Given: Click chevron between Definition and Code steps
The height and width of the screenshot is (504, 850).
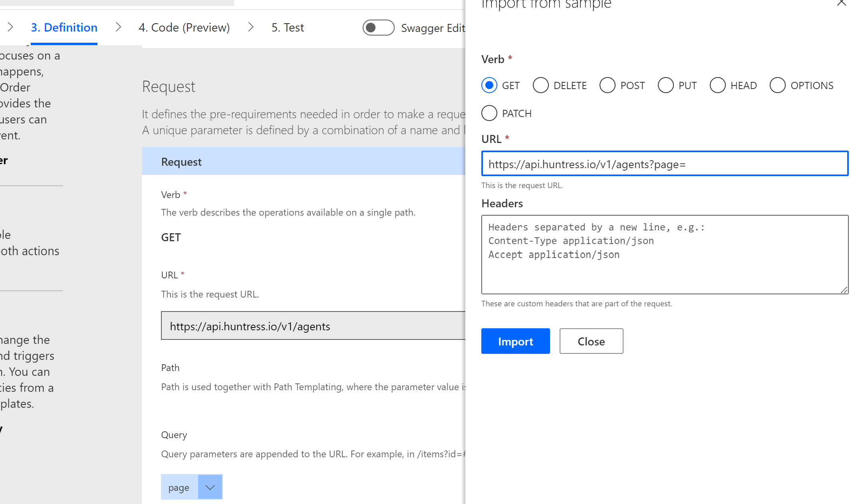Looking at the screenshot, I should (x=118, y=27).
